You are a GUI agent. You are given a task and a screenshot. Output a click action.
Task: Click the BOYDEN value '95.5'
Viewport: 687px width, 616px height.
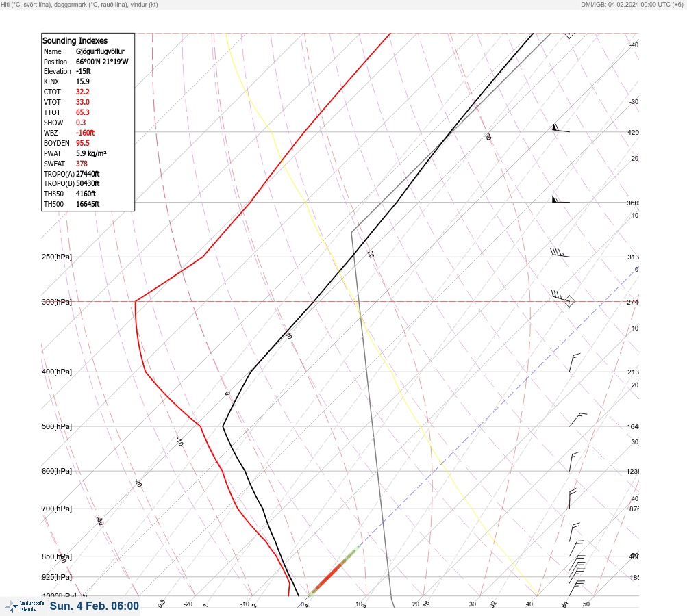tap(83, 143)
